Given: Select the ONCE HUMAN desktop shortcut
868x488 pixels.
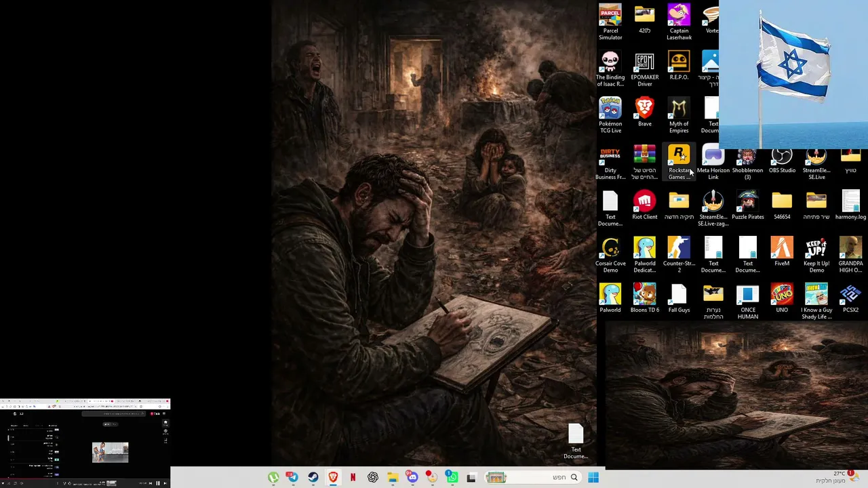Looking at the screenshot, I should 748,302.
